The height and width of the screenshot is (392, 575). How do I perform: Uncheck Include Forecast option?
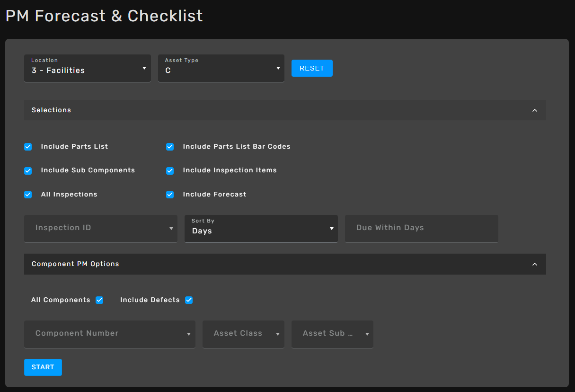click(170, 195)
